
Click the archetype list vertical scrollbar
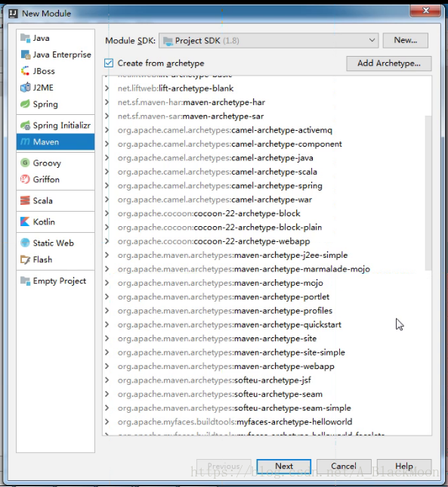tap(428, 193)
